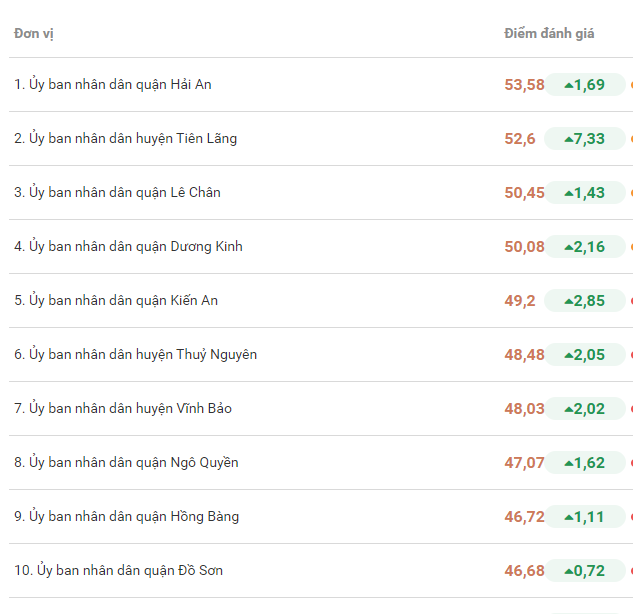
Task: Click the 2,16 increase badge for Dương Kinh
Action: point(584,247)
